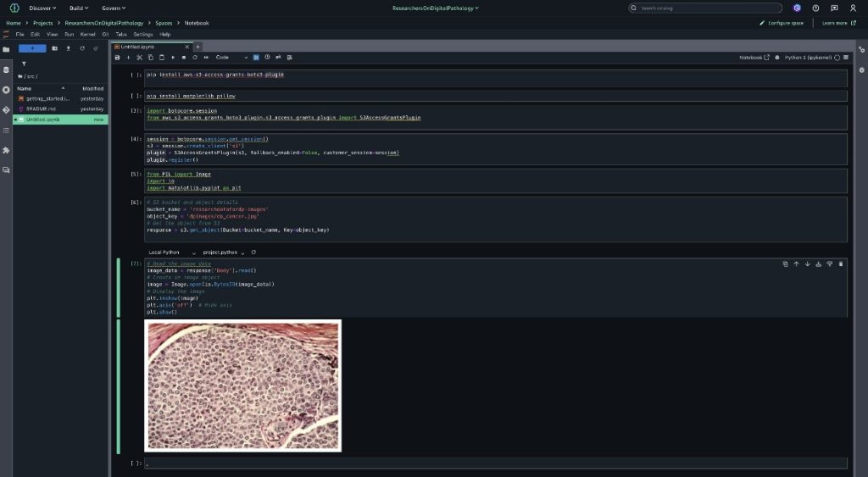868x477 pixels.
Task: Restart the kernel with the circular arrow
Action: [195, 58]
